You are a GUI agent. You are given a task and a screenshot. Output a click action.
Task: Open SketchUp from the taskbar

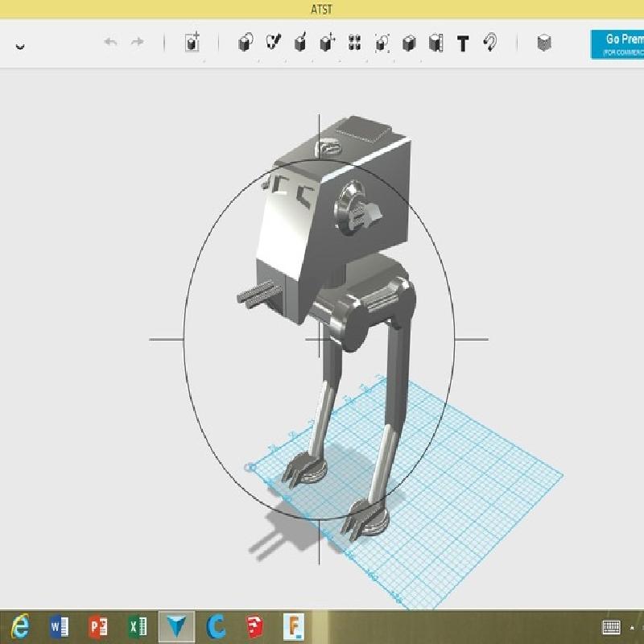coord(255,627)
